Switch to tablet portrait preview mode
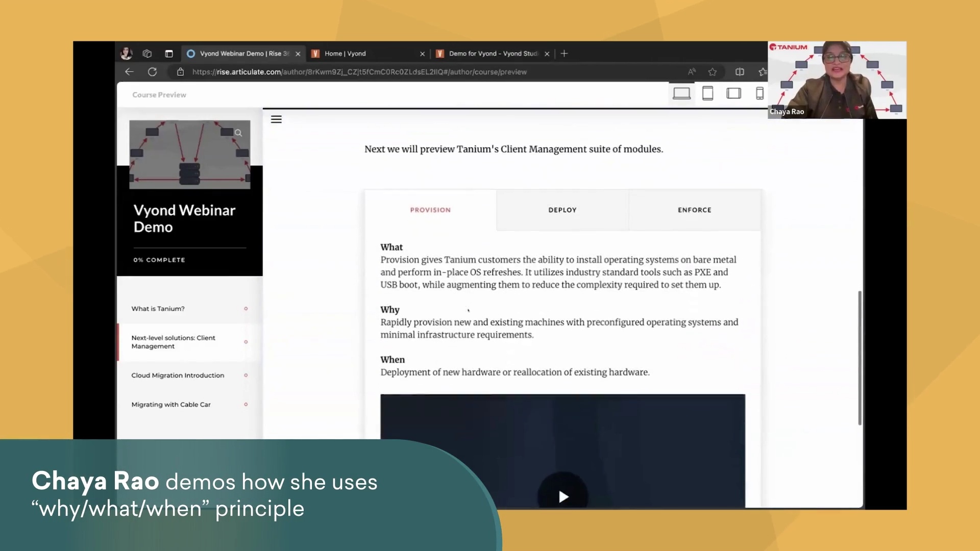980x551 pixels. [x=707, y=93]
